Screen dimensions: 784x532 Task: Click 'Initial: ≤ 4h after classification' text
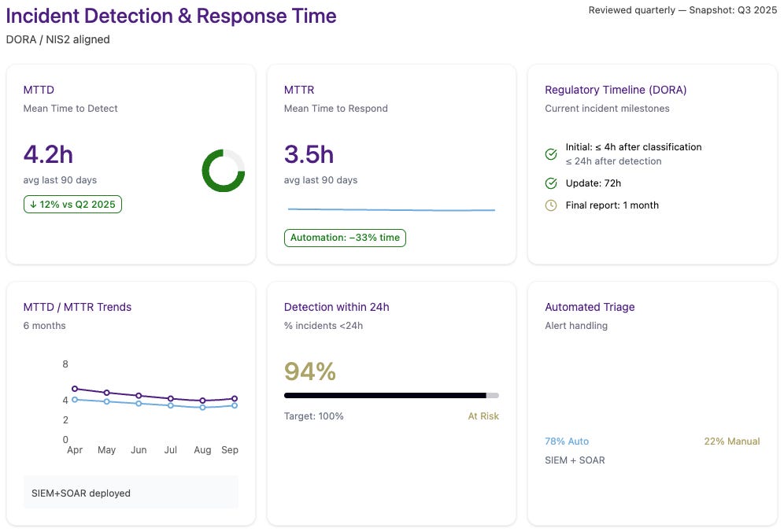tap(634, 147)
